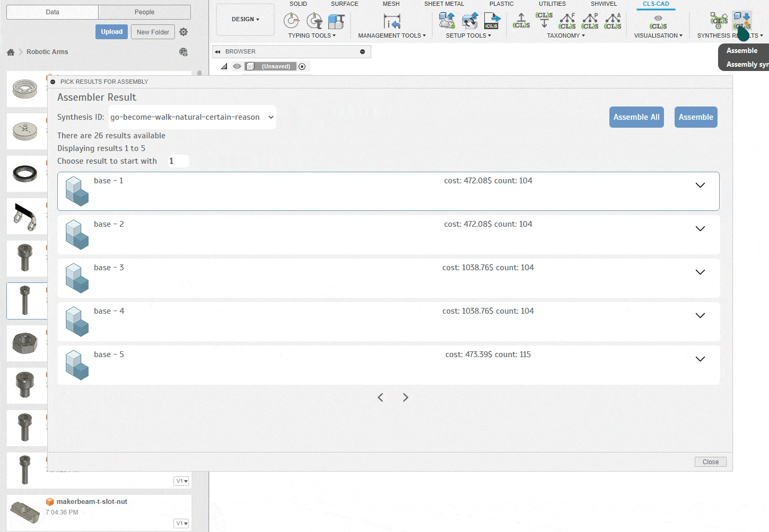The image size is (769, 532).
Task: Collapse the Pick Results for Assembly panel
Action: pos(53,82)
